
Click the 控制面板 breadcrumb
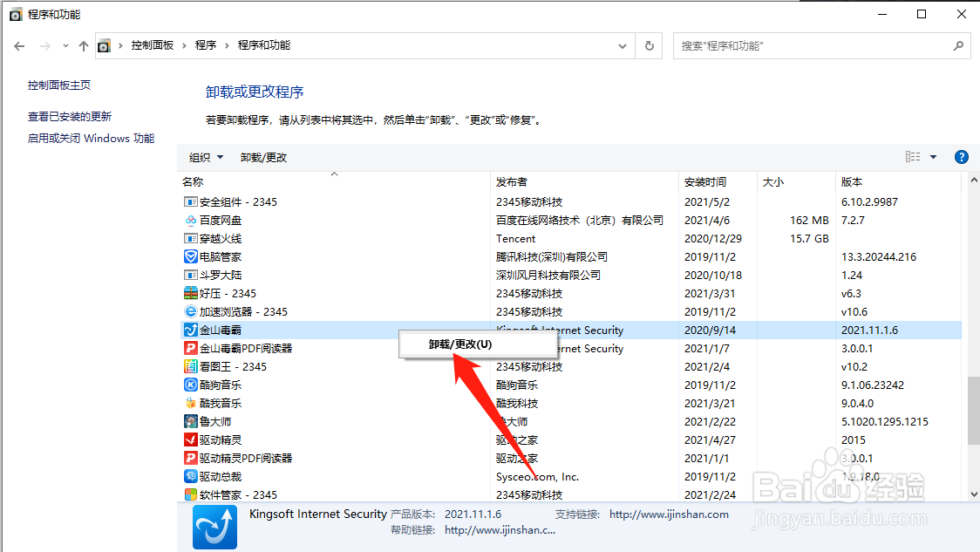point(153,45)
